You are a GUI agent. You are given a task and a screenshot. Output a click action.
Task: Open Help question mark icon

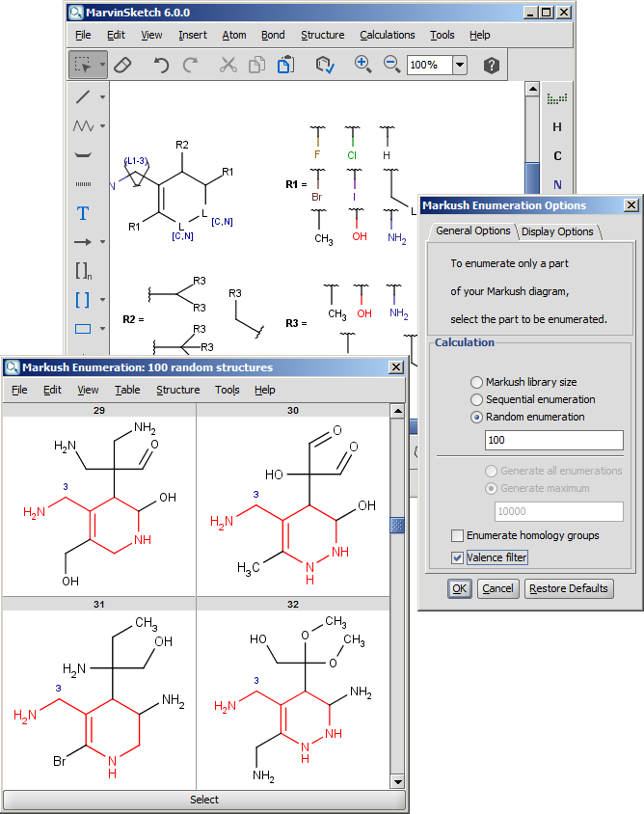pos(492,65)
